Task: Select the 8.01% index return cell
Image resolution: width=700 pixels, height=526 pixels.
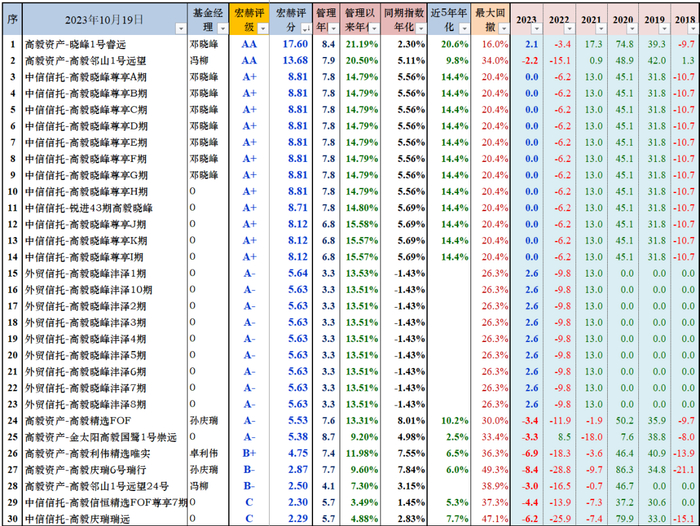Action: coord(404,421)
